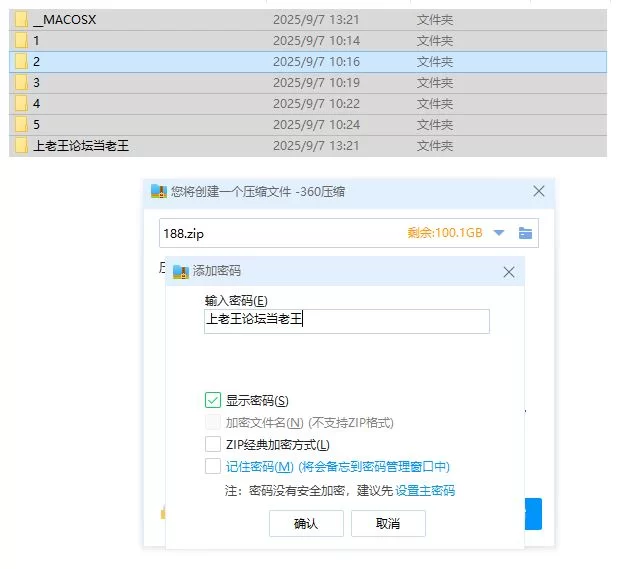Select the folder named 1
This screenshot has height=569, width=632.
(x=36, y=41)
